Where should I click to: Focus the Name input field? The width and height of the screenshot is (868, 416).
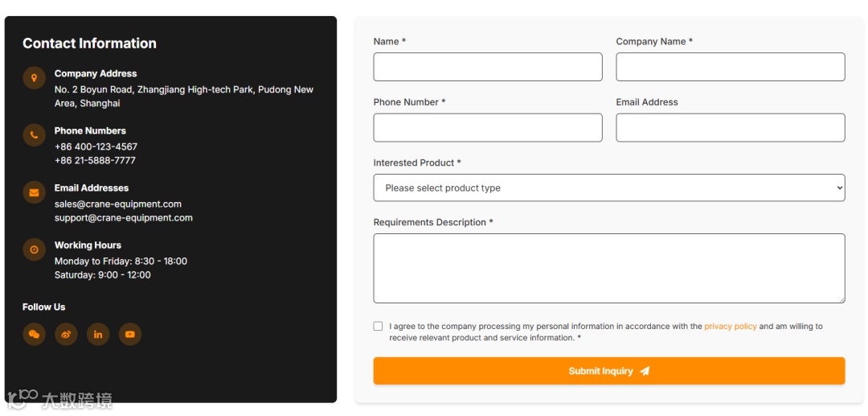tap(487, 67)
